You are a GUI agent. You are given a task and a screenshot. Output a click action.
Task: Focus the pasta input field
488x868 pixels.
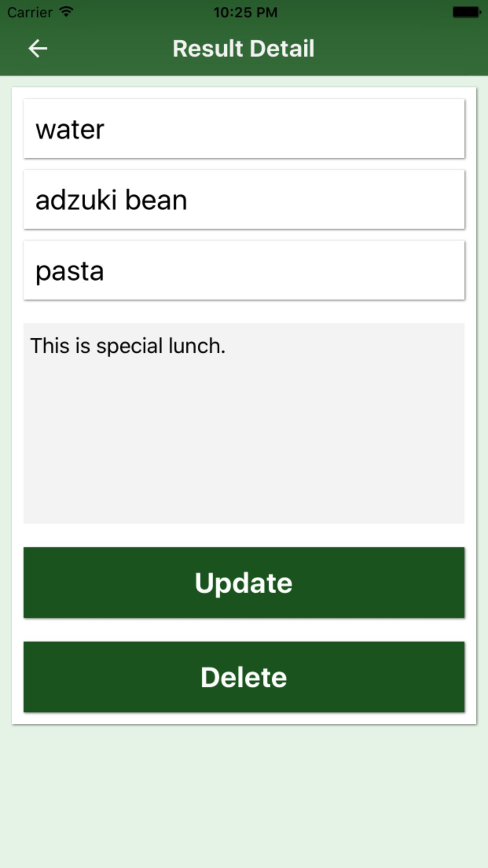pos(244,270)
